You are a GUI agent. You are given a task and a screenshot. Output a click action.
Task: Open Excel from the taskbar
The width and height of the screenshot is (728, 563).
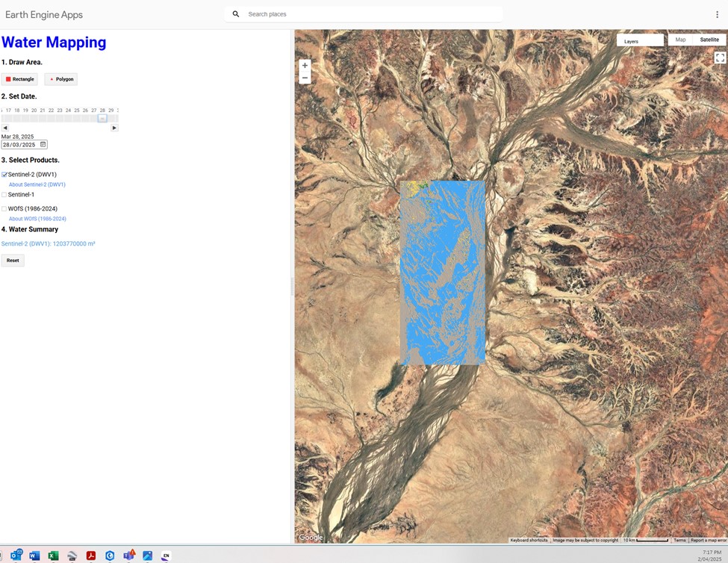(x=53, y=556)
